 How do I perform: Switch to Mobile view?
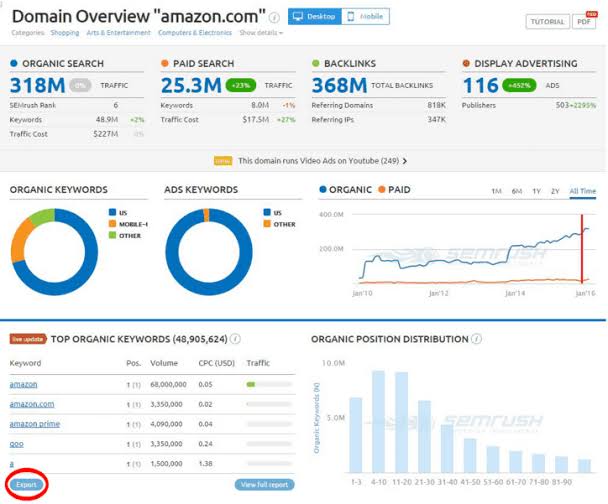point(365,17)
